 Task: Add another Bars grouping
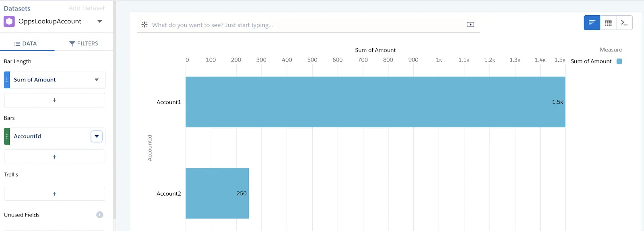[x=55, y=157]
